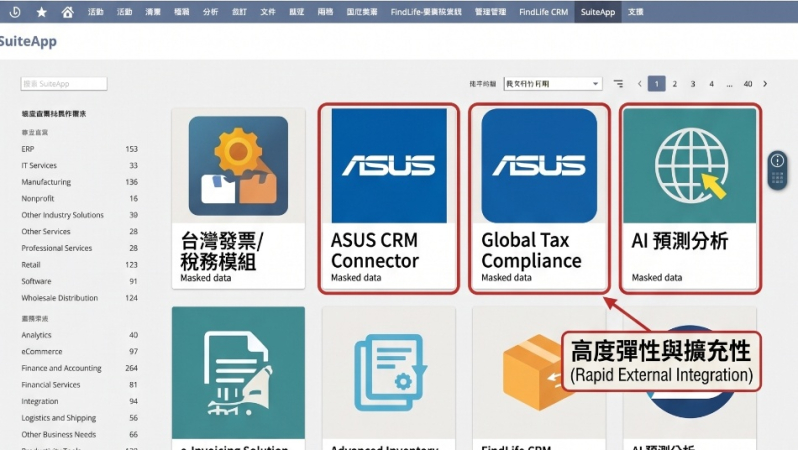Open the Global Tax Compliance app card
The height and width of the screenshot is (450, 798).
click(539, 199)
